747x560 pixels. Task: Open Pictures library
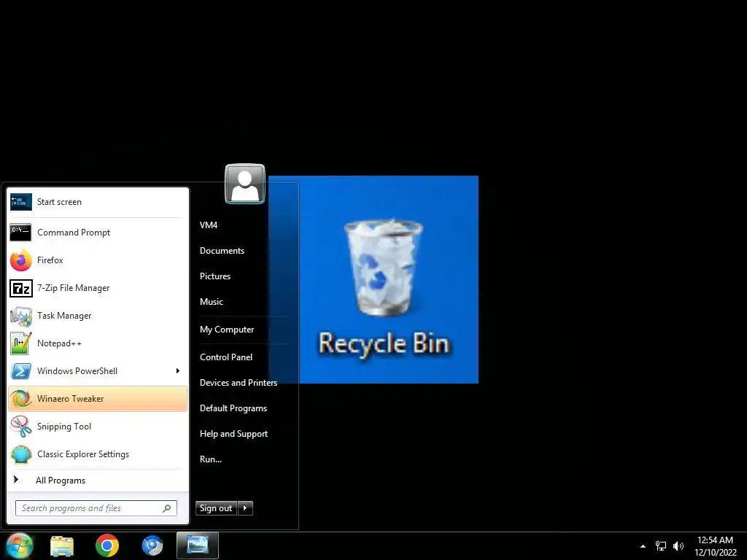point(215,276)
